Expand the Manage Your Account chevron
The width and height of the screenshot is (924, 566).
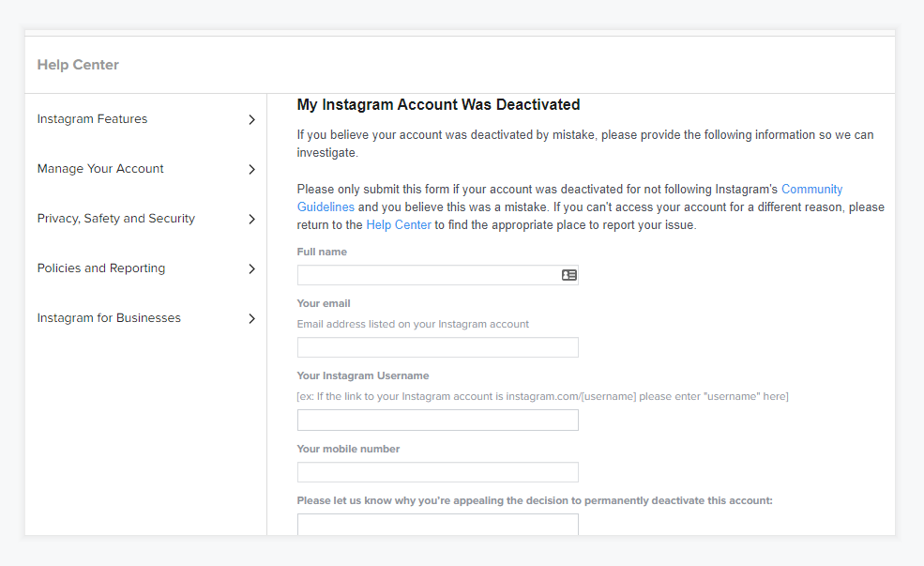point(251,169)
